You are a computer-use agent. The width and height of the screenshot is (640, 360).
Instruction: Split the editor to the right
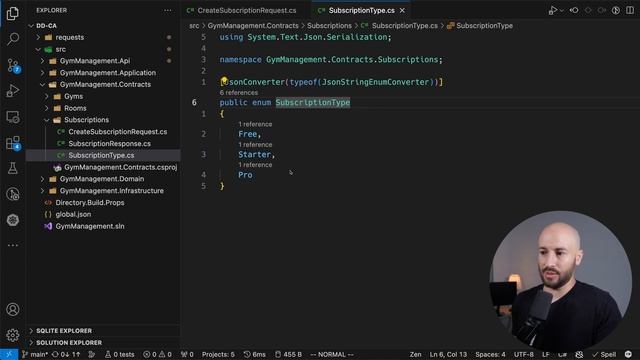pos(630,10)
